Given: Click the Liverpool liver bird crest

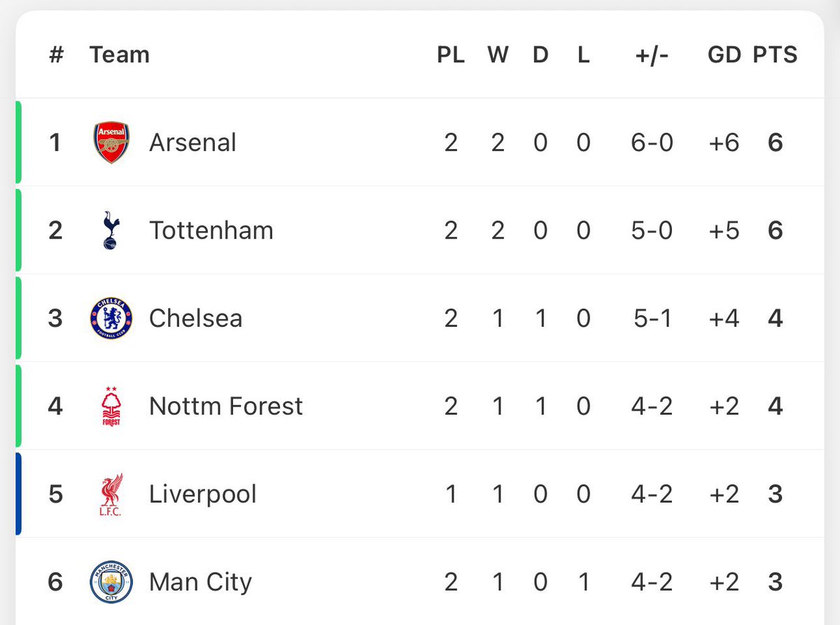Looking at the screenshot, I should point(111,494).
